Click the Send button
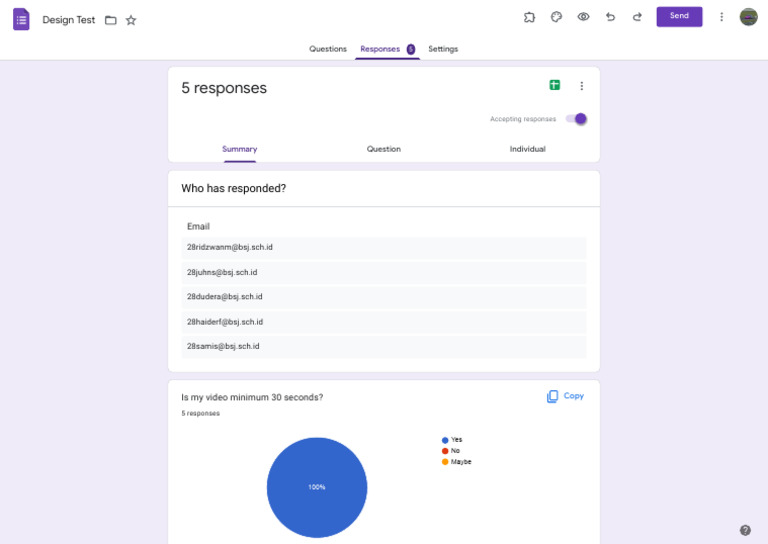Screen dimensions: 768x544 tap(679, 16)
